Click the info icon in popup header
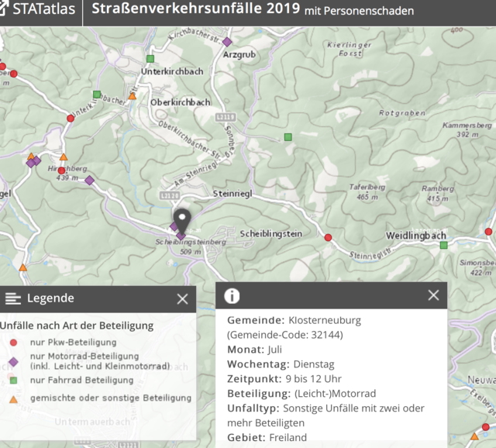The image size is (496, 448). [232, 296]
